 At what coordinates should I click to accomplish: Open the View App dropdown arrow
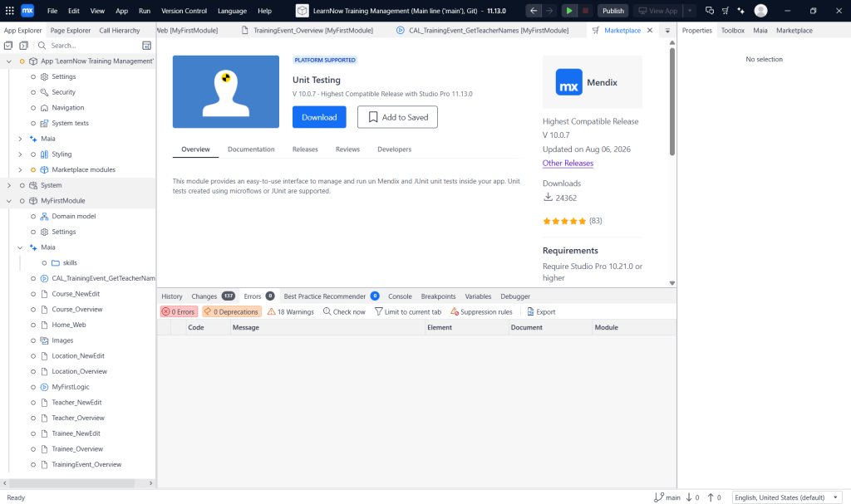689,10
